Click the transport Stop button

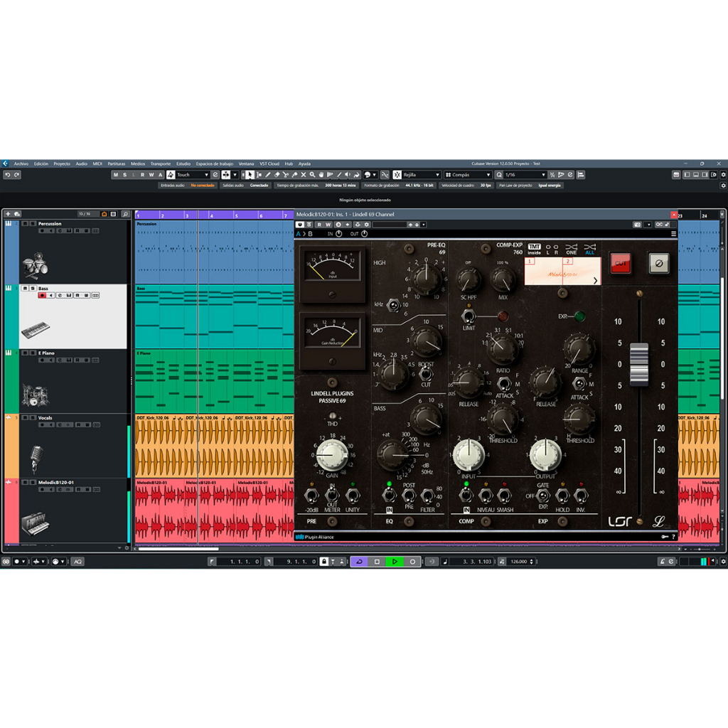point(377,562)
